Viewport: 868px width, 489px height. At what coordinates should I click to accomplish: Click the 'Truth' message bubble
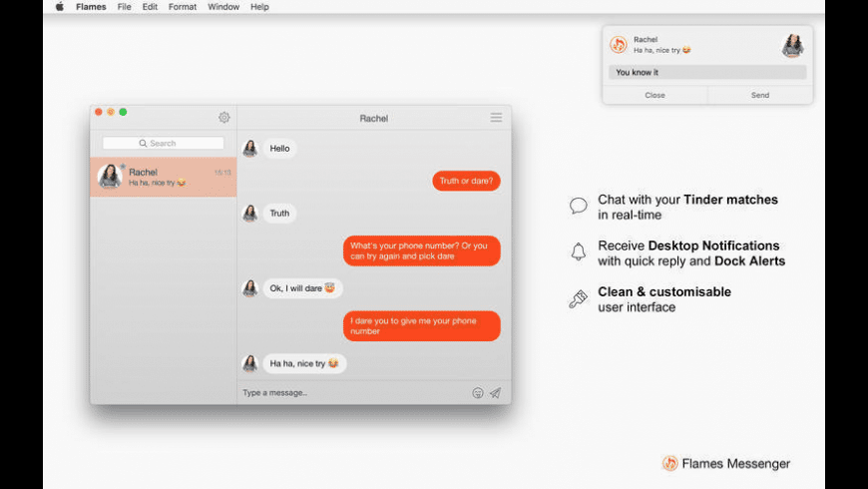(279, 214)
